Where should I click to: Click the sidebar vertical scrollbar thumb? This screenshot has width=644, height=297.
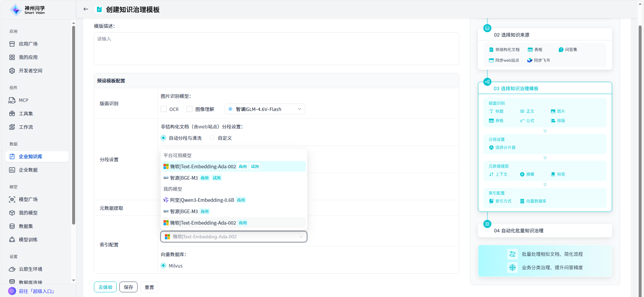73,124
